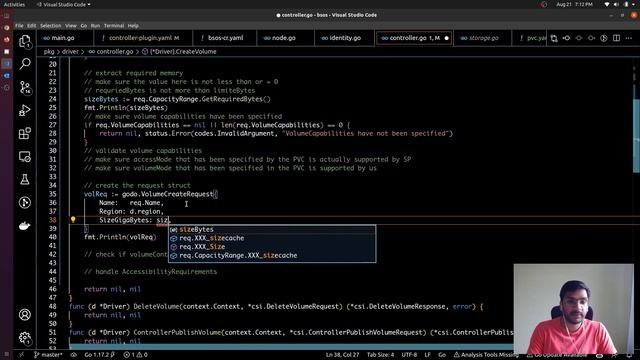The height and width of the screenshot is (360, 640).
Task: Open the Edit menu
Action: [x=31, y=26]
